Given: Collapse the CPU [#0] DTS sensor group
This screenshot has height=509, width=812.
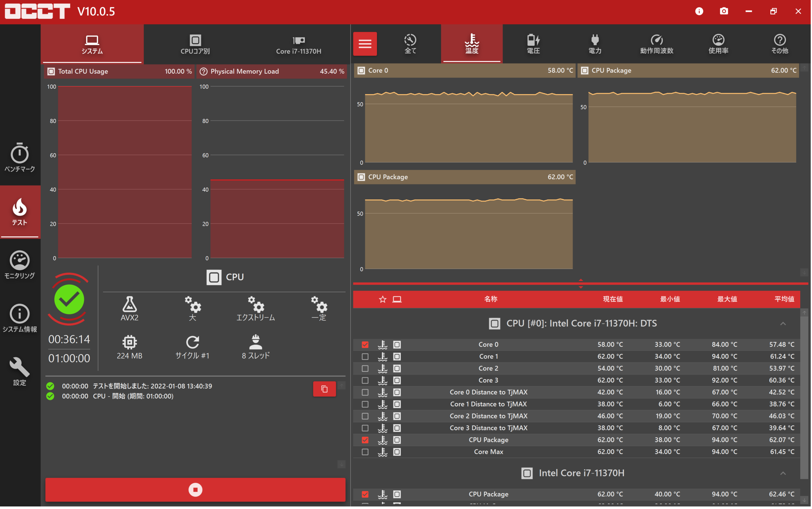Looking at the screenshot, I should point(784,324).
